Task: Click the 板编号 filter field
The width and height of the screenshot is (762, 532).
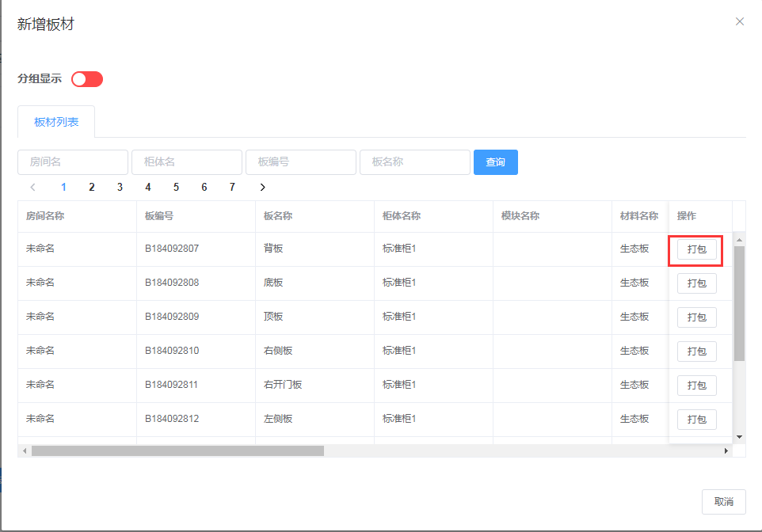Action: (x=301, y=162)
